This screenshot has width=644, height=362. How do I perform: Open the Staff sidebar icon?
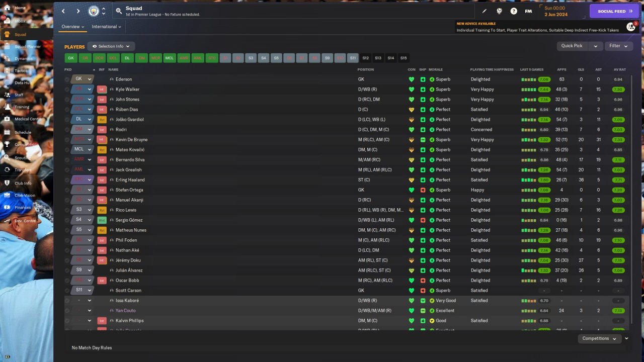click(7, 95)
